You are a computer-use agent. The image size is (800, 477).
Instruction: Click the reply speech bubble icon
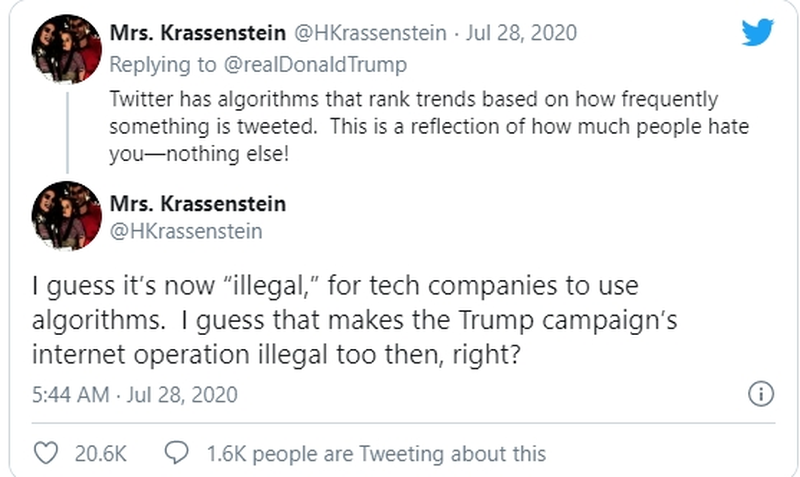tap(175, 453)
